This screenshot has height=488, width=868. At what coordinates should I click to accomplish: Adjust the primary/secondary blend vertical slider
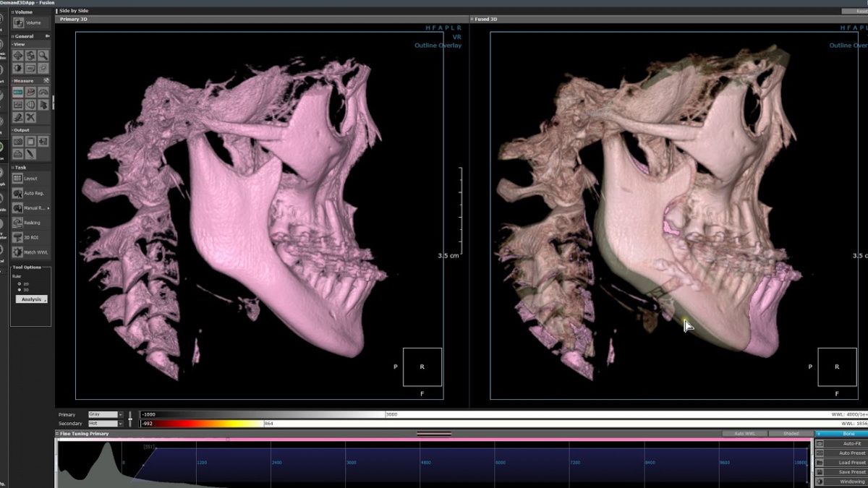click(x=130, y=419)
